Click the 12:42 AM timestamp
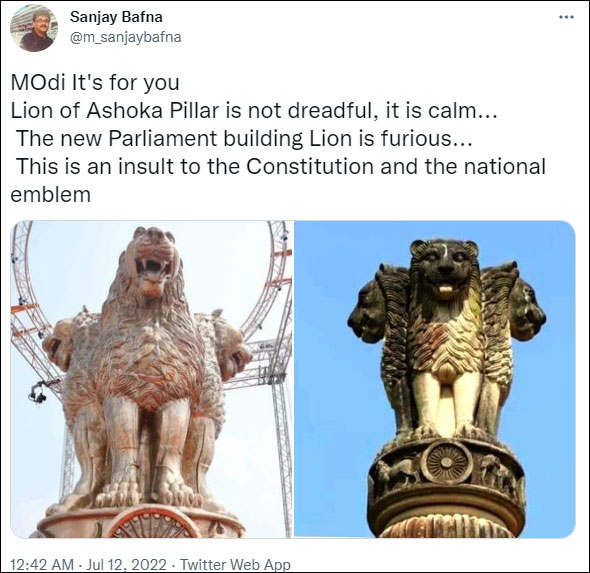This screenshot has width=590, height=573. [42, 564]
